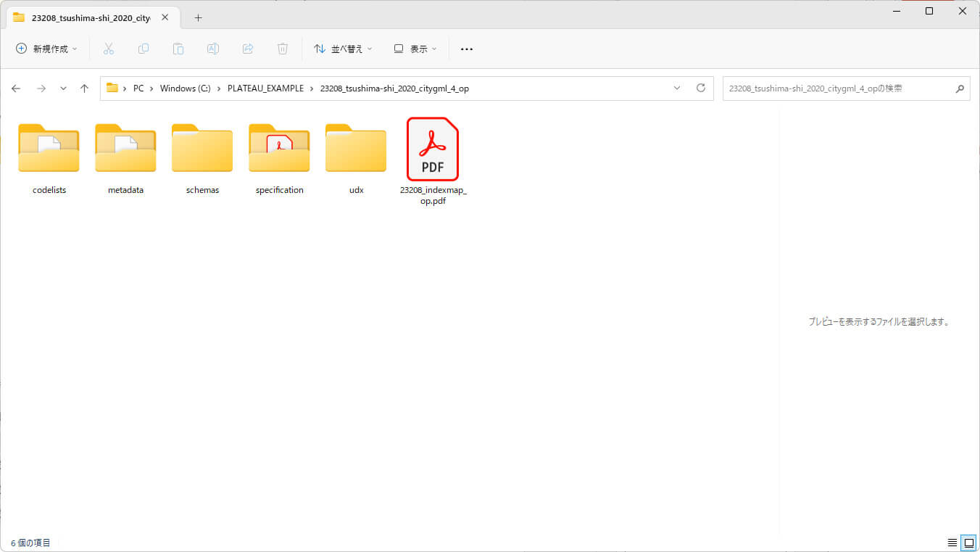The image size is (980, 552).
Task: Expand the chevron before PC in path
Action: pos(125,88)
